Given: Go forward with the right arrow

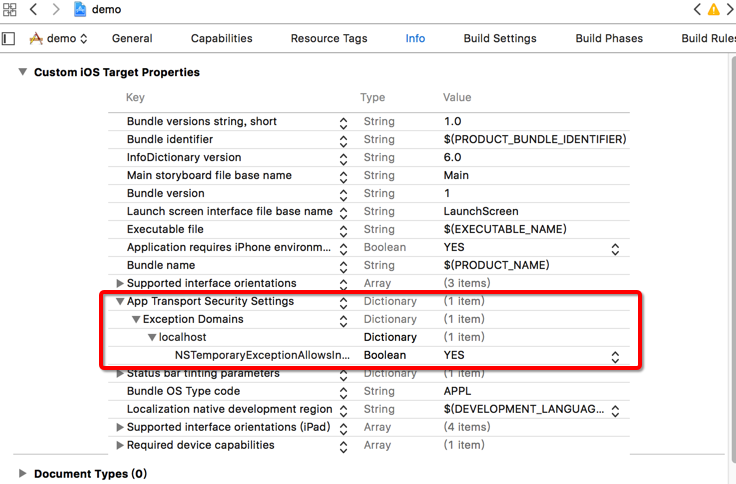Looking at the screenshot, I should (x=55, y=10).
